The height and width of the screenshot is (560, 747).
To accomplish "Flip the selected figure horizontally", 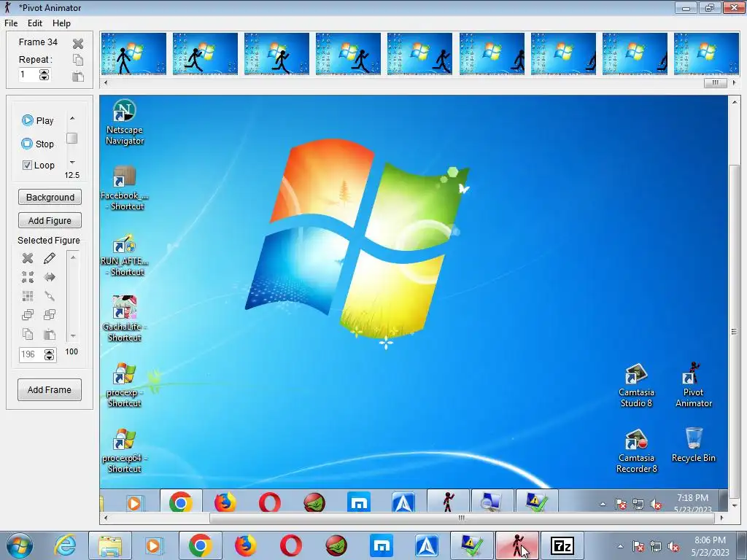I will tap(50, 277).
